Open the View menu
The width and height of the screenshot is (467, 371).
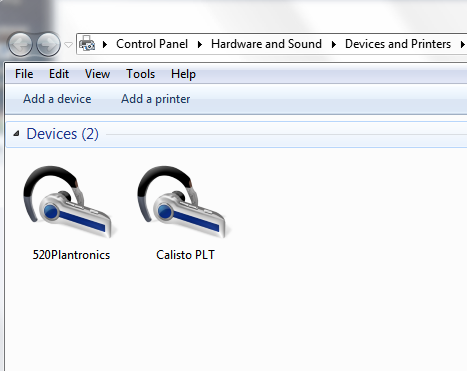[x=97, y=74]
